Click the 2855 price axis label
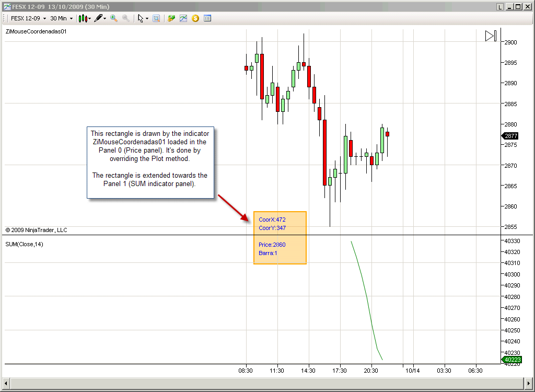Image resolution: width=535 pixels, height=392 pixels. click(x=511, y=227)
